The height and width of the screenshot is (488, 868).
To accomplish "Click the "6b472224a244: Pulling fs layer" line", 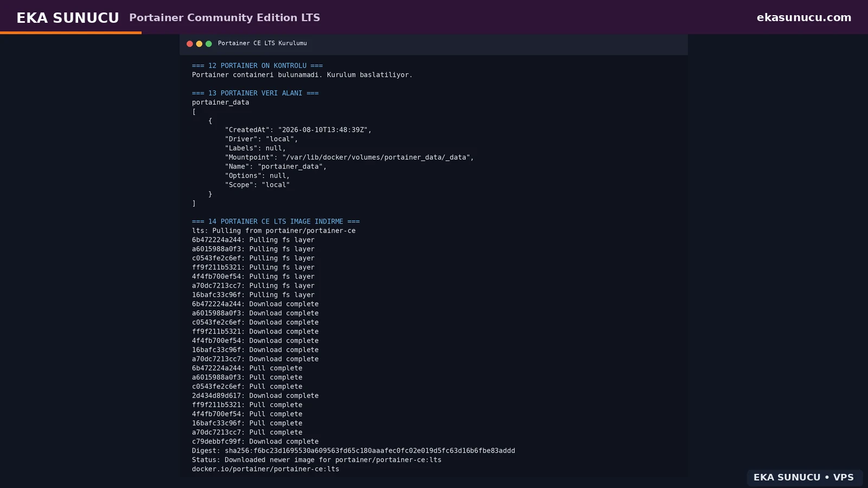I will click(253, 240).
